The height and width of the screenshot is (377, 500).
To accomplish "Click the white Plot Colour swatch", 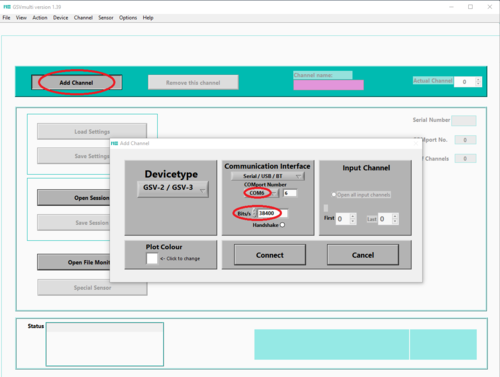I will coord(152,258).
